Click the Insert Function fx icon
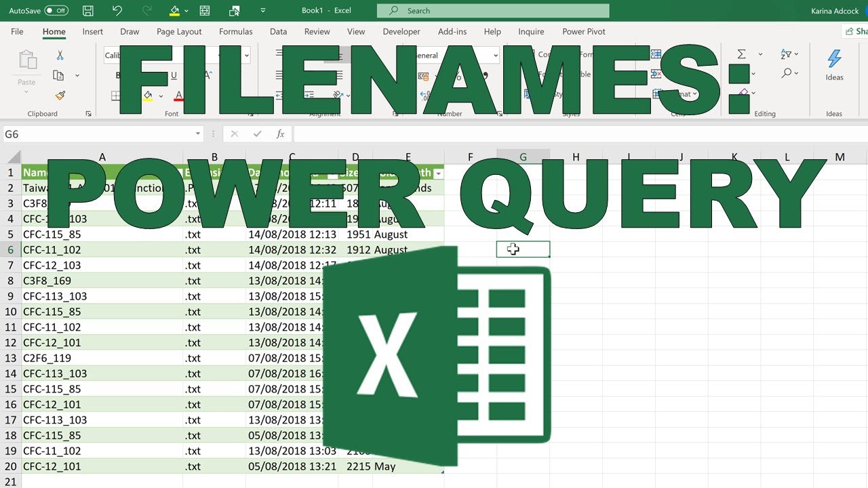 point(280,134)
